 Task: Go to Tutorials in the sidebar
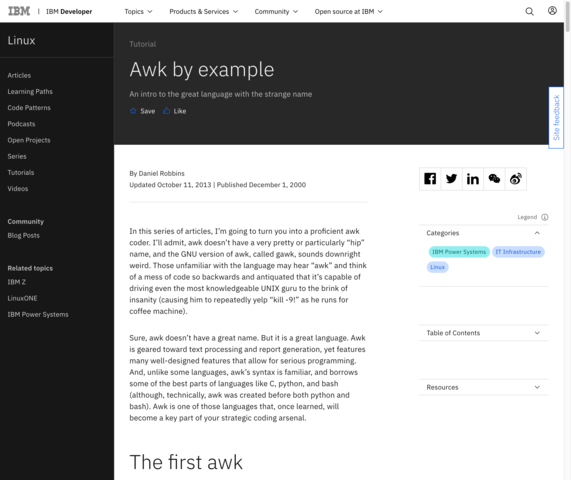(x=21, y=173)
